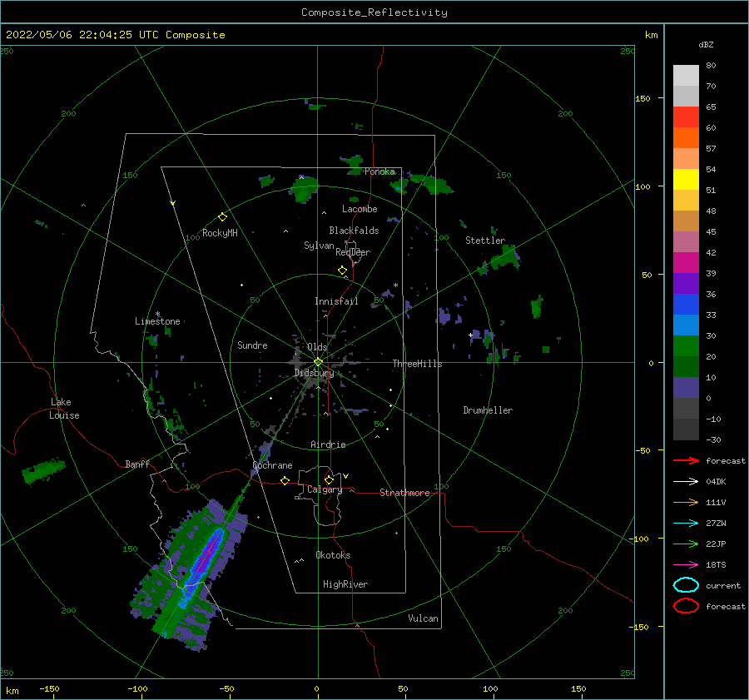Image resolution: width=749 pixels, height=700 pixels.
Task: Click the yellow diamond marker above Calgary
Action: pos(329,479)
